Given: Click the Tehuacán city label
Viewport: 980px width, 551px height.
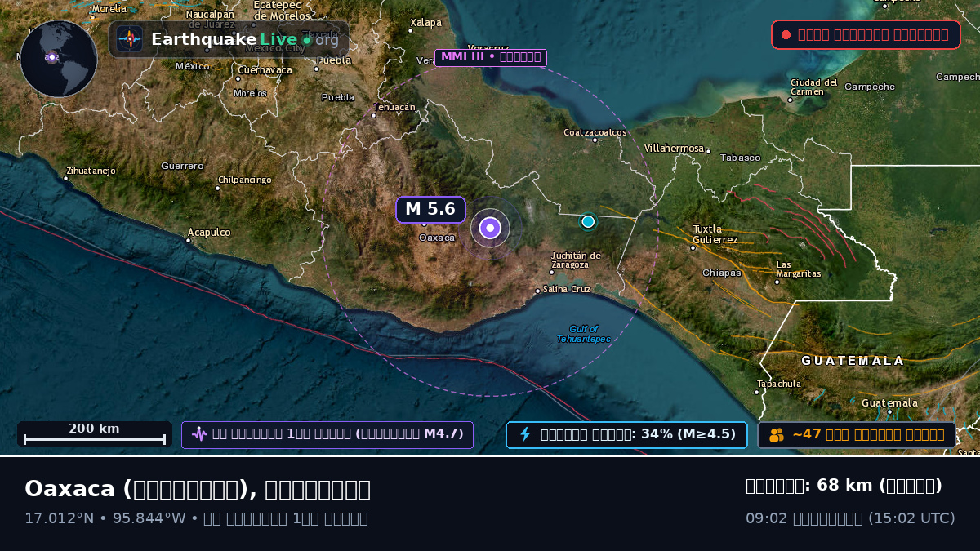Looking at the screenshot, I should pyautogui.click(x=394, y=107).
